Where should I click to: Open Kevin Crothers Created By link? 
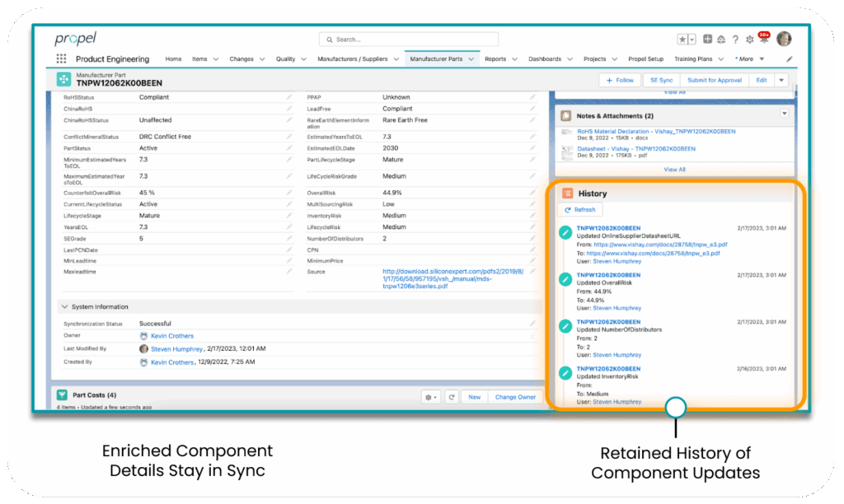[171, 362]
